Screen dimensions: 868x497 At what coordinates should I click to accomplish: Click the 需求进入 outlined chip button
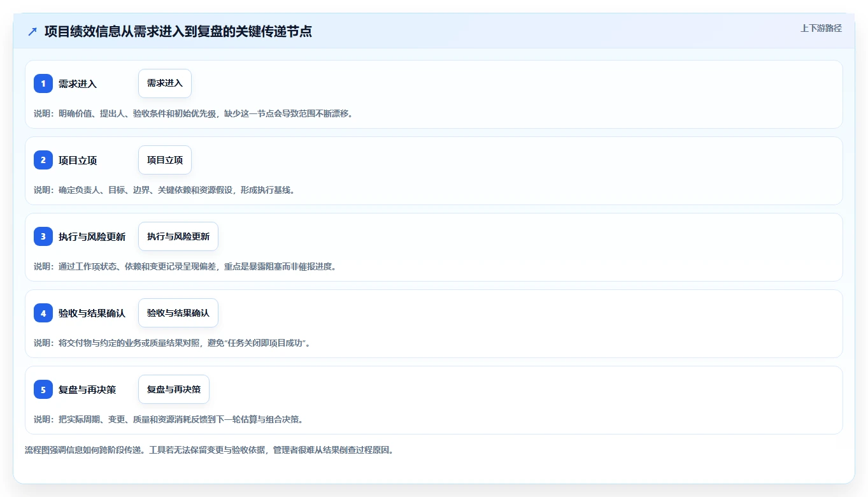point(165,83)
